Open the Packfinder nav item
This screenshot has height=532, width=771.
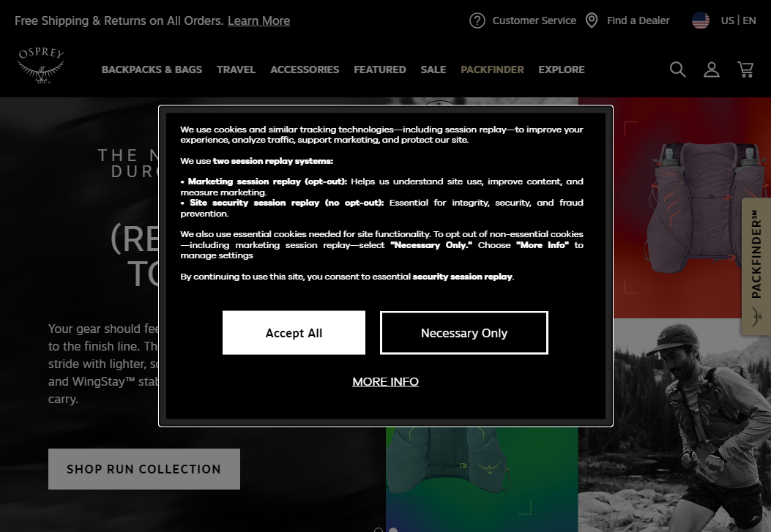[492, 70]
